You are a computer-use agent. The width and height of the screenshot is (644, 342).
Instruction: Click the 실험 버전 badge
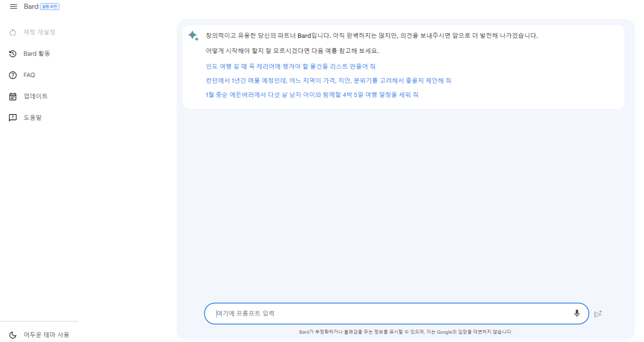click(50, 6)
